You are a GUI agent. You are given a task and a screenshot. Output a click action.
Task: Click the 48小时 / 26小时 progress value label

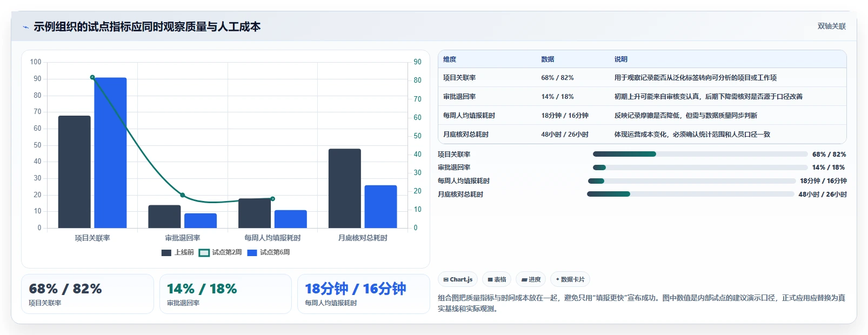point(823,195)
